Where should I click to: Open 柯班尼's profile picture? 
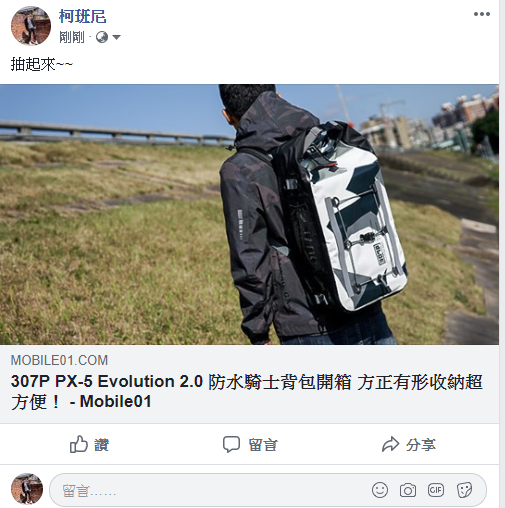click(31, 25)
